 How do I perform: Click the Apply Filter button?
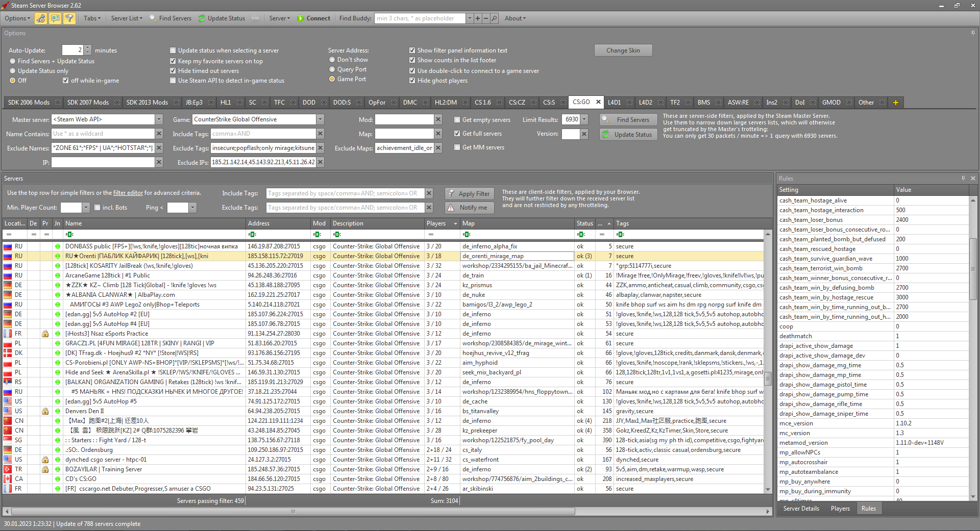pos(469,194)
